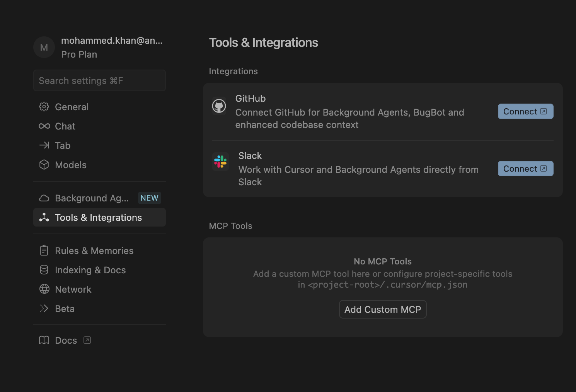Screen dimensions: 576x392
Task: Click the Chat infinity icon
Action: point(44,126)
